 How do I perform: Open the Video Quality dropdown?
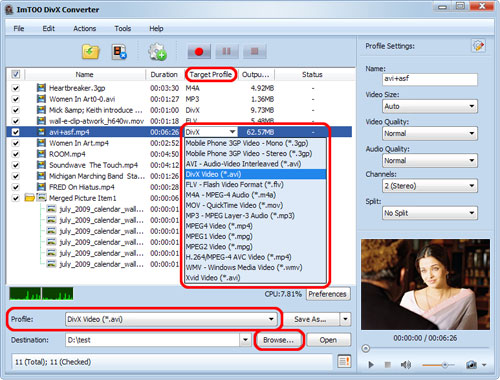tap(430, 133)
